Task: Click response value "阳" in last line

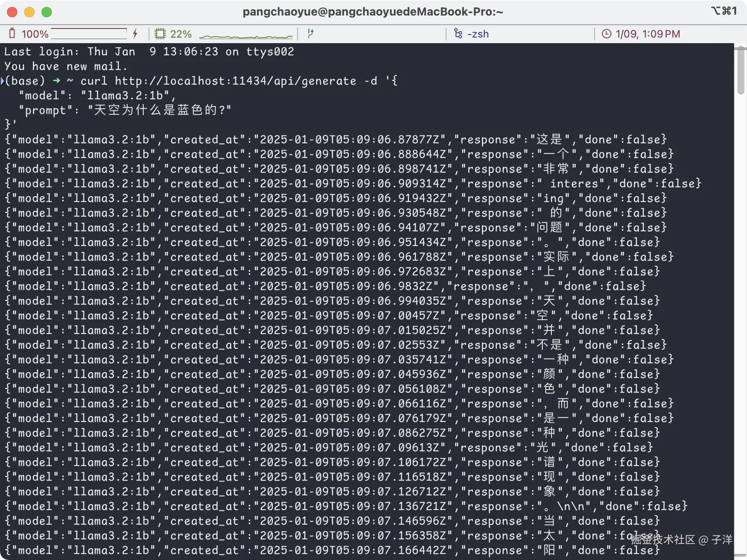Action: (549, 550)
